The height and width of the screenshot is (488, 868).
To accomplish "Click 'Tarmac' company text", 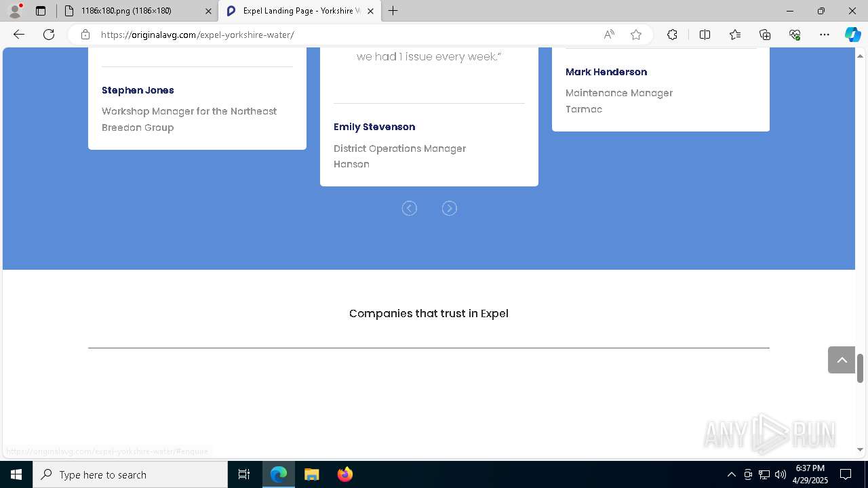I will point(584,109).
